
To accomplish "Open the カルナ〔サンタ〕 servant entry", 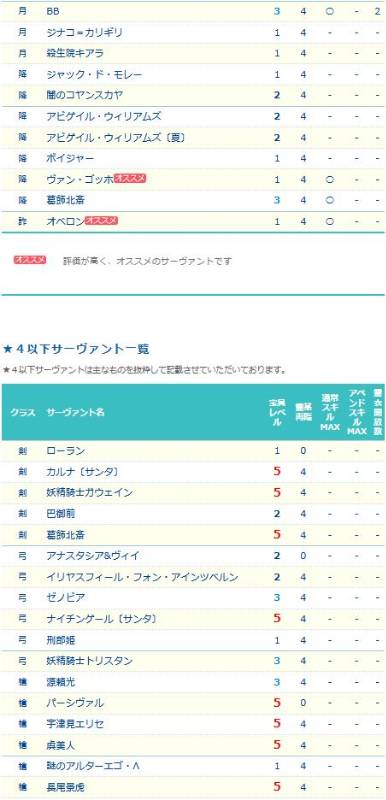I will tap(83, 472).
